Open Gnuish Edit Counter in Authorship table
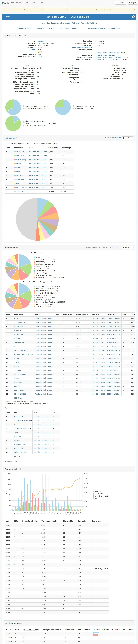The height and width of the screenshot is (644, 138). click(x=42, y=168)
